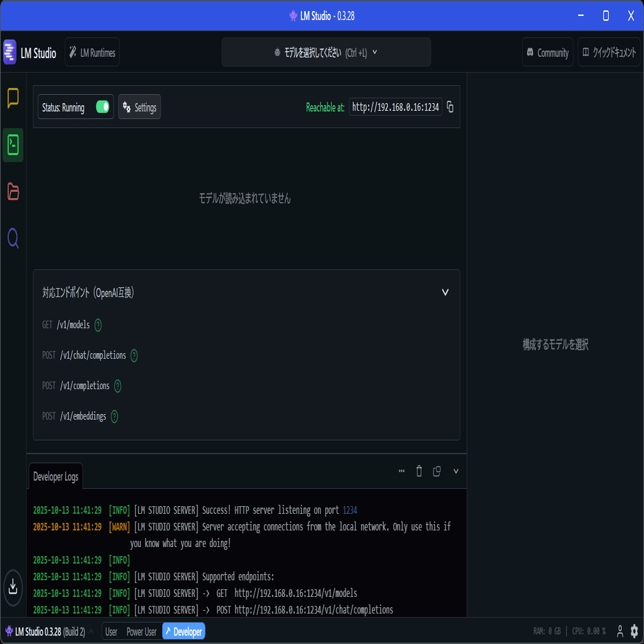
Task: Open the user account icon in the status bar
Action: 620,631
